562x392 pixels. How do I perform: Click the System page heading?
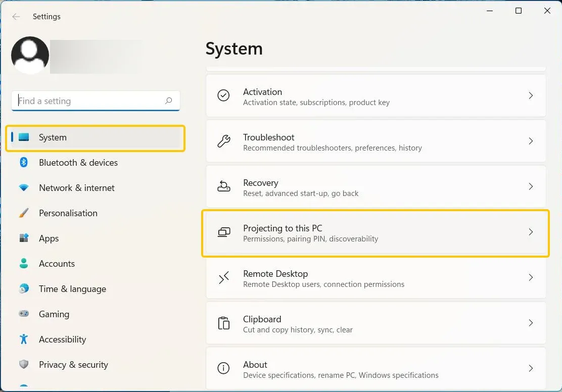[234, 48]
